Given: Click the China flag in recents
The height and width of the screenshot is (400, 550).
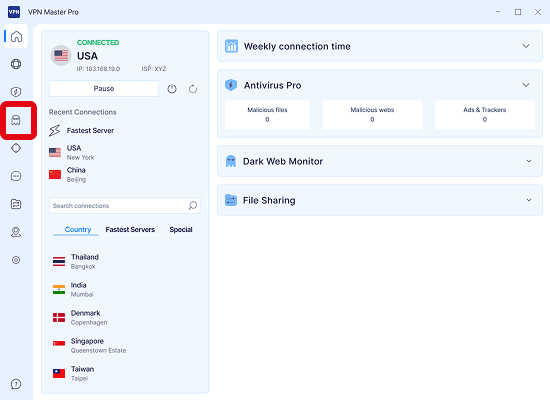Looking at the screenshot, I should tap(55, 174).
